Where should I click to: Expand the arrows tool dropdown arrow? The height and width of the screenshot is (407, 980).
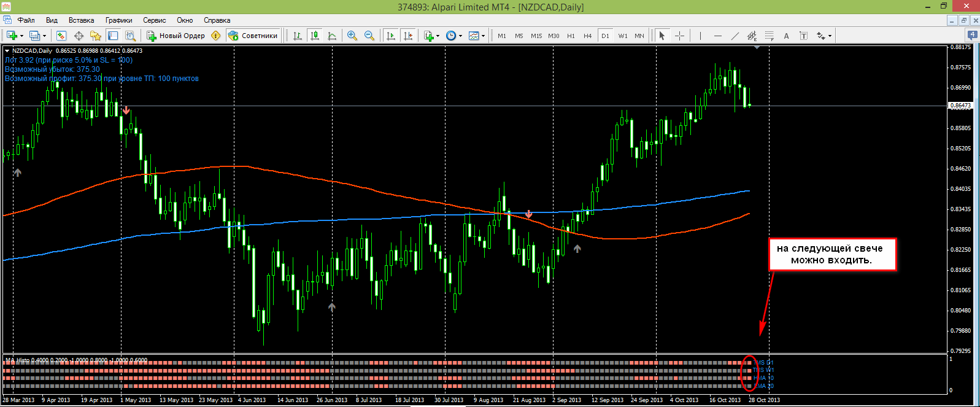(830, 36)
